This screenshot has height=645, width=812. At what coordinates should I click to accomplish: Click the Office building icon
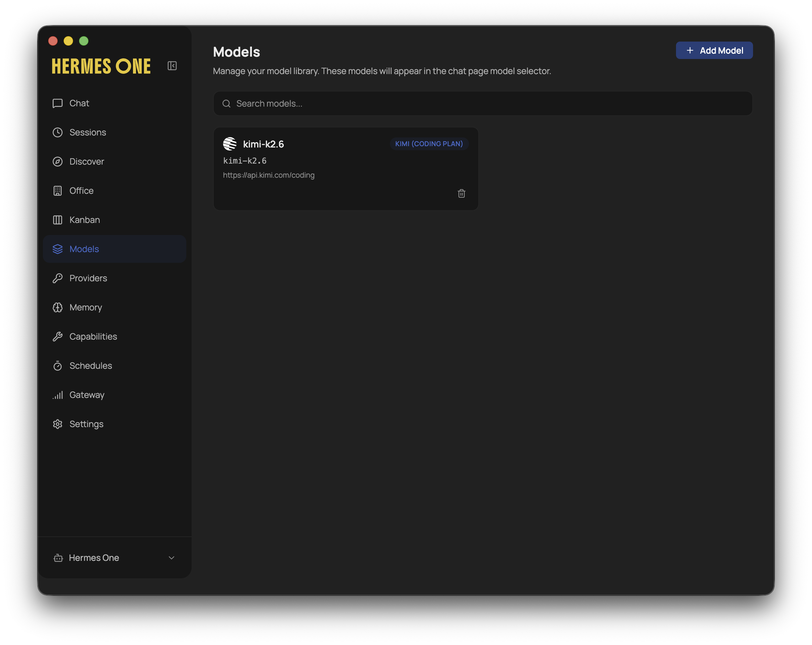(58, 191)
